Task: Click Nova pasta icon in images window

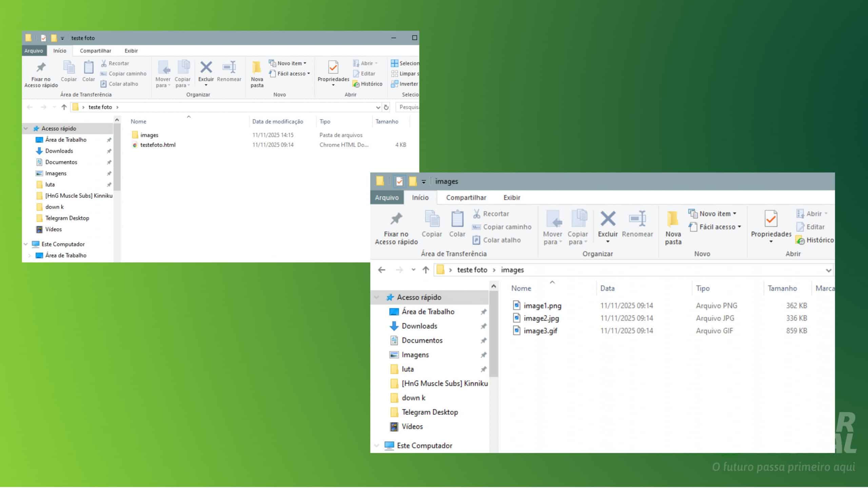Action: coord(673,219)
